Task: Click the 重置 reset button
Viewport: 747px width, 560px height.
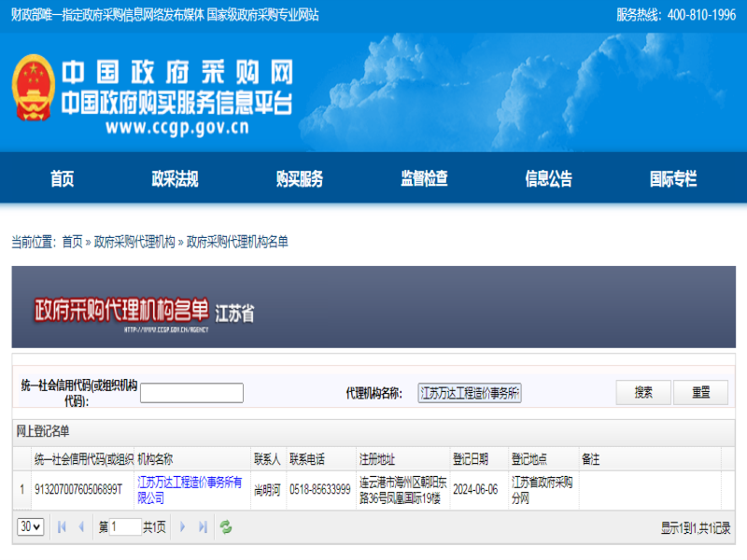Action: pyautogui.click(x=699, y=392)
